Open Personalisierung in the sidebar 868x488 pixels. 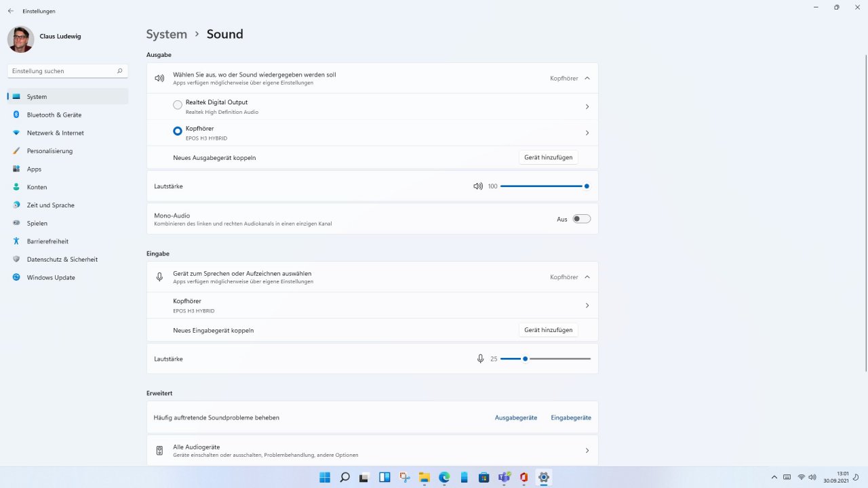click(67, 151)
